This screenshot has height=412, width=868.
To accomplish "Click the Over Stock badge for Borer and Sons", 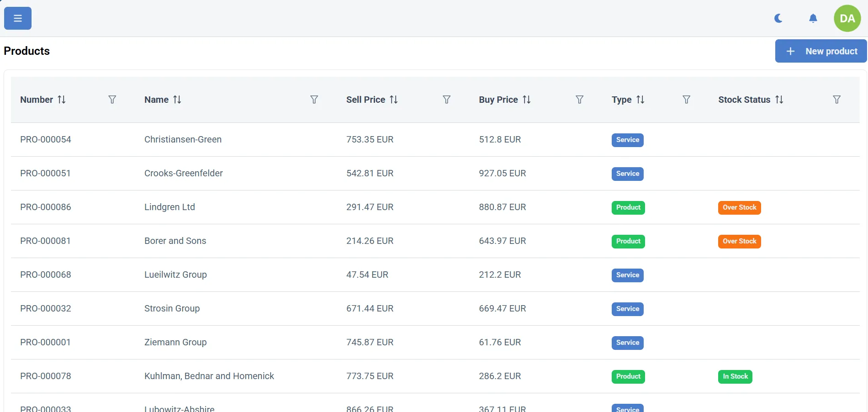I will (739, 241).
